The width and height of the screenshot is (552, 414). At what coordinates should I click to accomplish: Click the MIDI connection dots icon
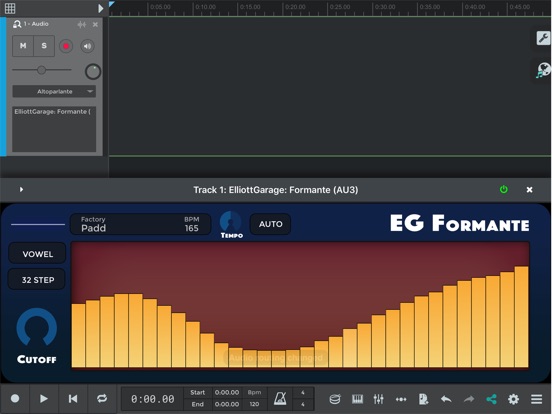401,399
